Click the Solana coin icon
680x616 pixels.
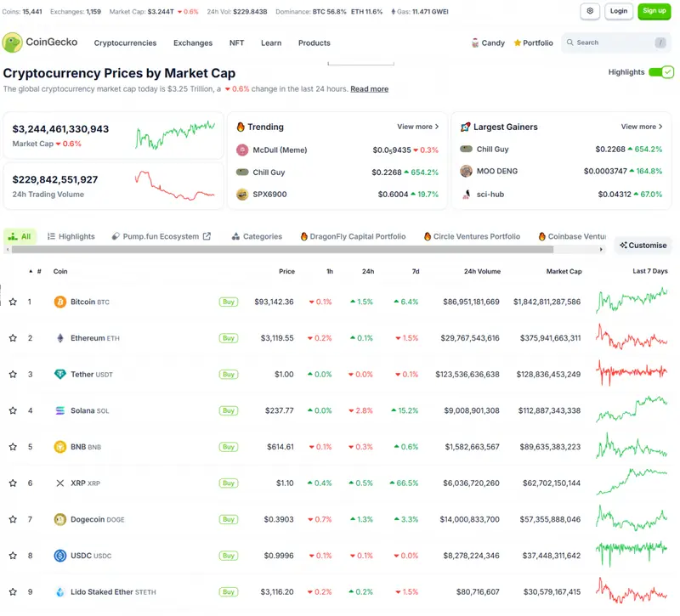(59, 410)
